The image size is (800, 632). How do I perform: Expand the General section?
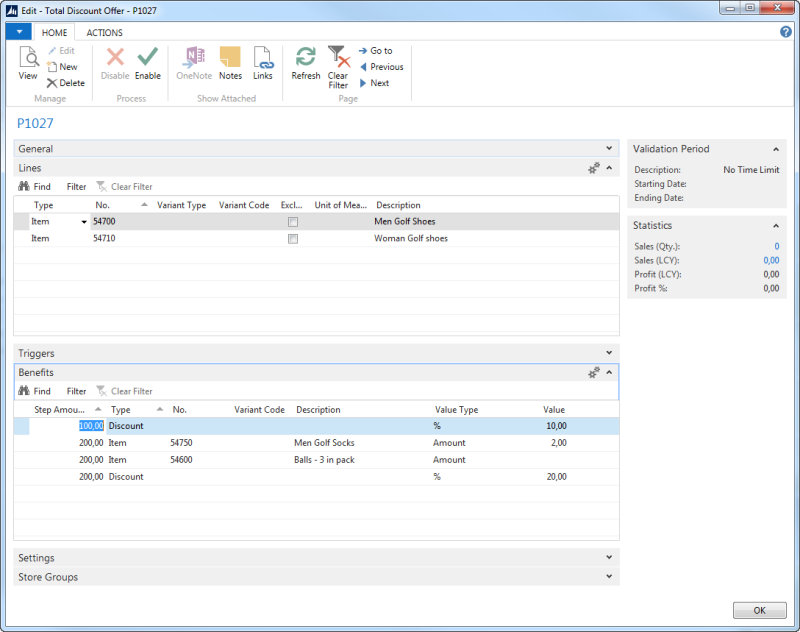tap(608, 148)
